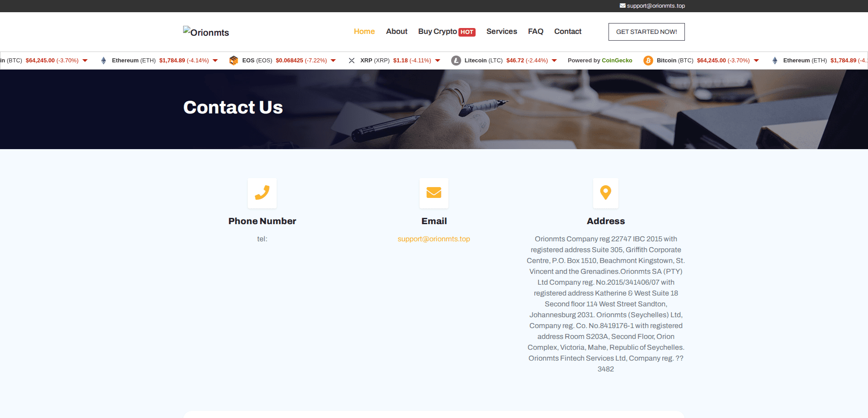
Task: Click the EOS coin icon in ticker
Action: coord(234,61)
